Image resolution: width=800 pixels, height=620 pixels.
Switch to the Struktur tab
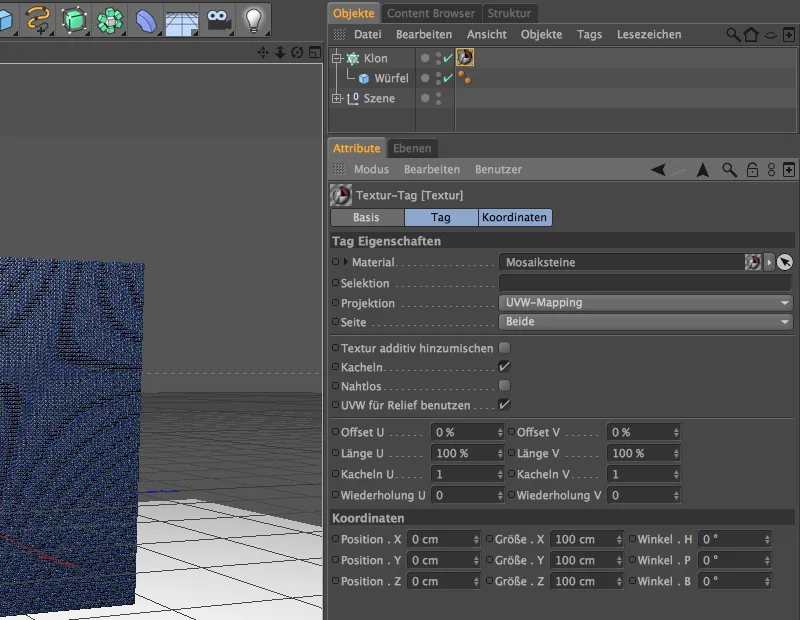(x=509, y=13)
